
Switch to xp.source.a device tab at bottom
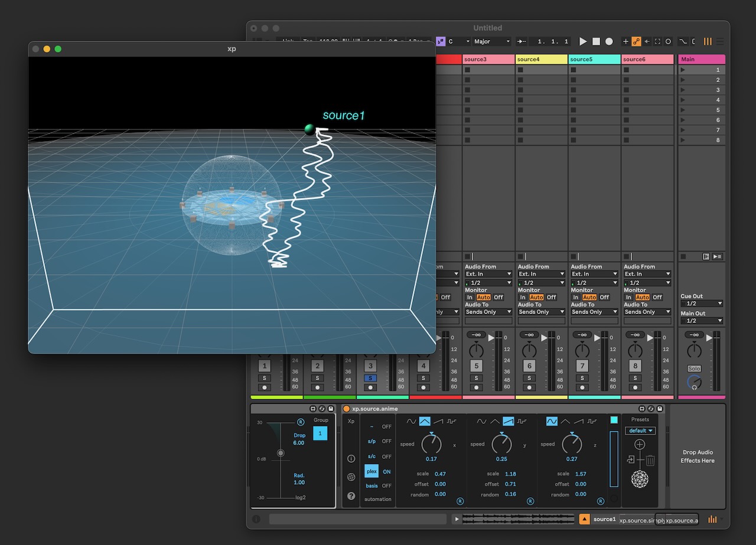[x=682, y=520]
